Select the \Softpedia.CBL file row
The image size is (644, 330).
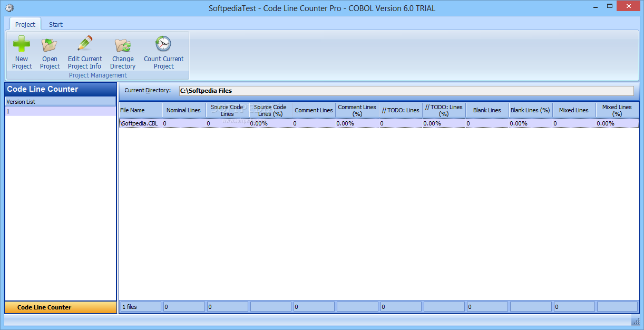(x=379, y=123)
